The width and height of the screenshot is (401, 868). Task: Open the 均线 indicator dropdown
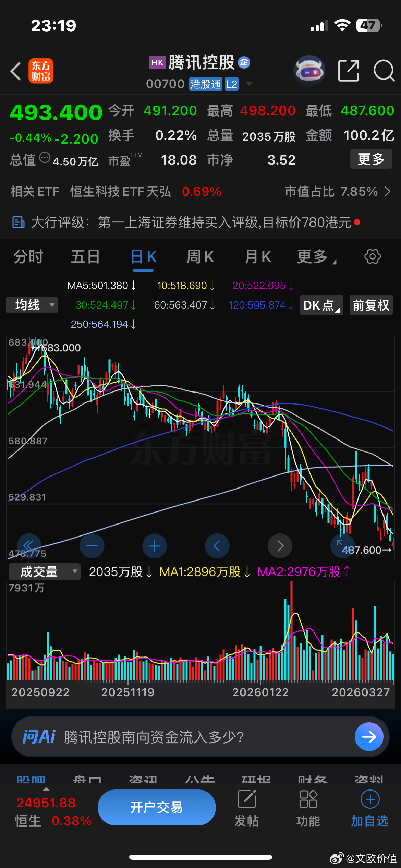pos(32,305)
